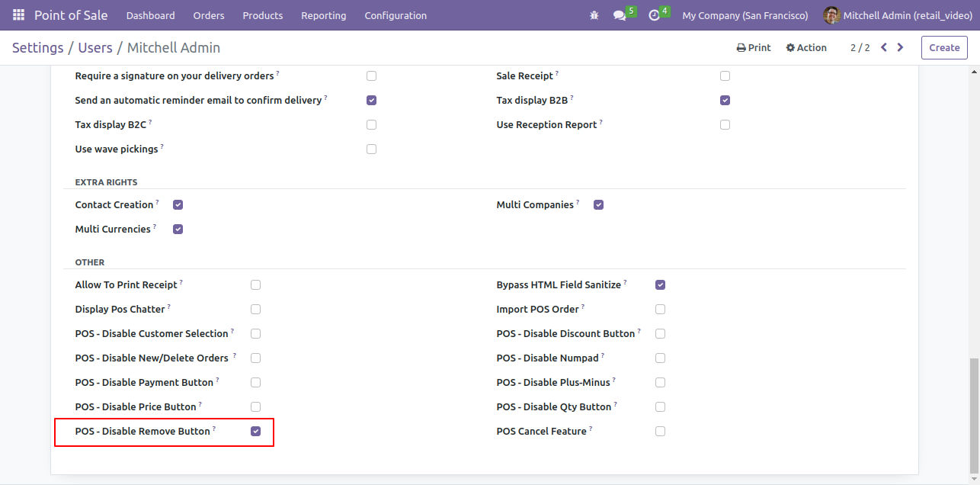Image resolution: width=980 pixels, height=485 pixels.
Task: Open the Action dropdown menu
Action: (x=806, y=47)
